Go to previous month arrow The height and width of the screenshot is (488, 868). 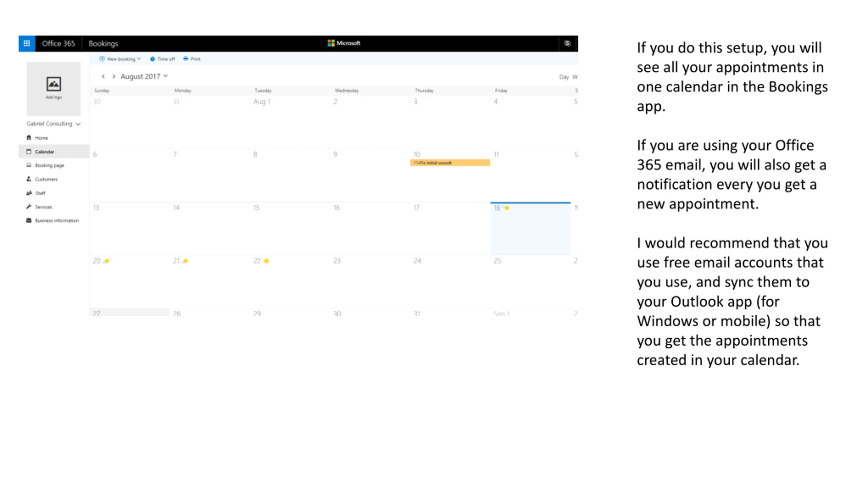pyautogui.click(x=103, y=77)
